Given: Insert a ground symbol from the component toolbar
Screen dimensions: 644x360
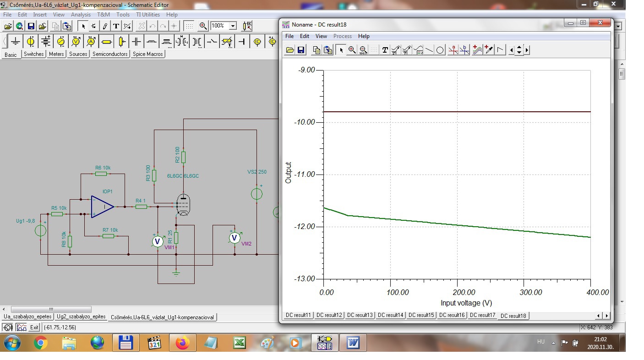Looking at the screenshot, I should click(x=16, y=42).
